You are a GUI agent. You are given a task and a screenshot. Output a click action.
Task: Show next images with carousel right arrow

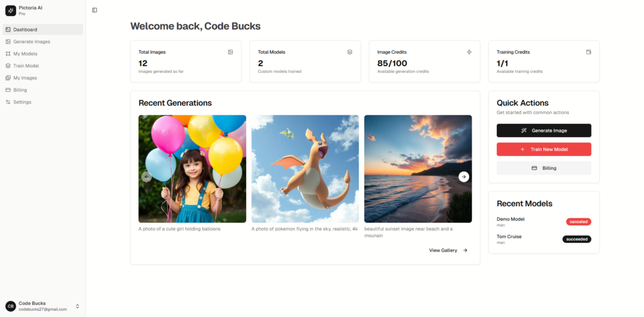464,177
